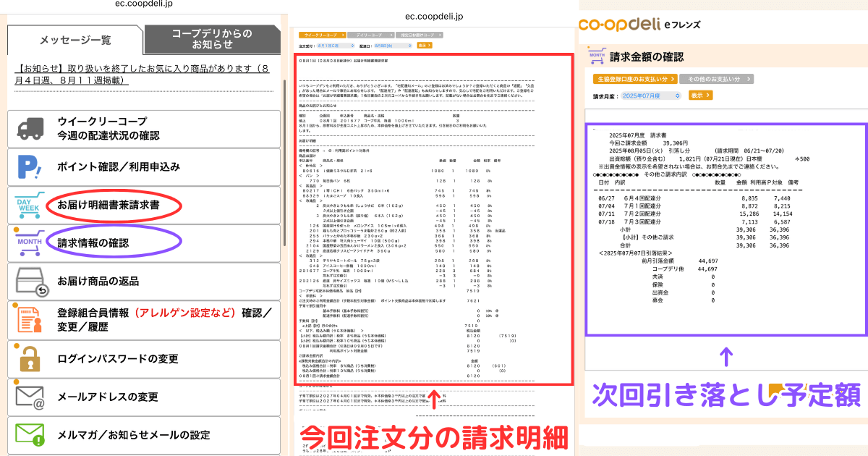Click the DAY WEEK cart icon
This screenshot has width=868, height=456.
click(x=30, y=206)
